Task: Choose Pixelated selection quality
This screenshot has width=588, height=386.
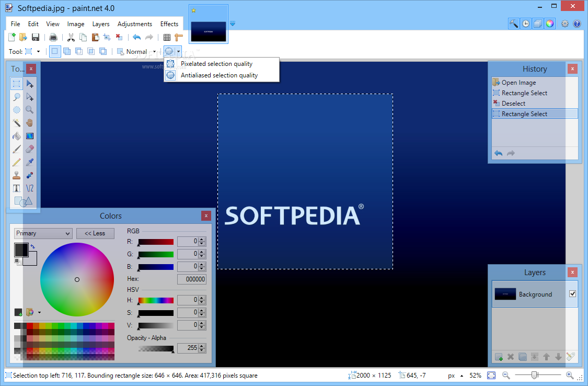Action: 222,64
